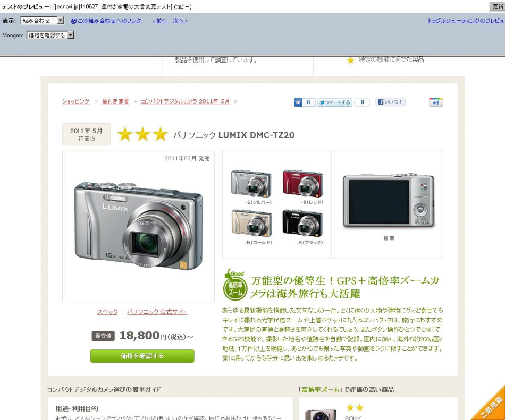Click the Hatena bookmark B! icon
Screen dimensions: 505x420
click(x=298, y=102)
